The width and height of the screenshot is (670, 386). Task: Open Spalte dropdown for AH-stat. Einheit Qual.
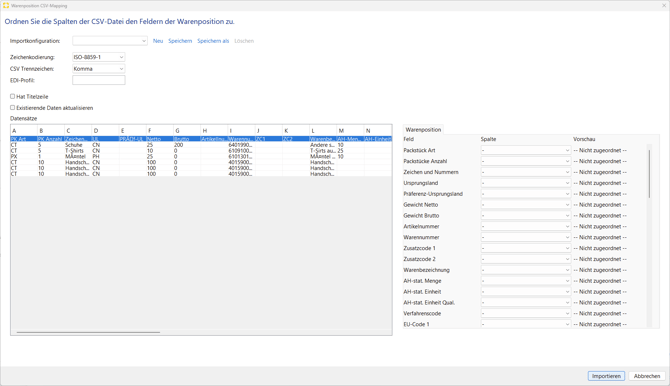pos(526,302)
